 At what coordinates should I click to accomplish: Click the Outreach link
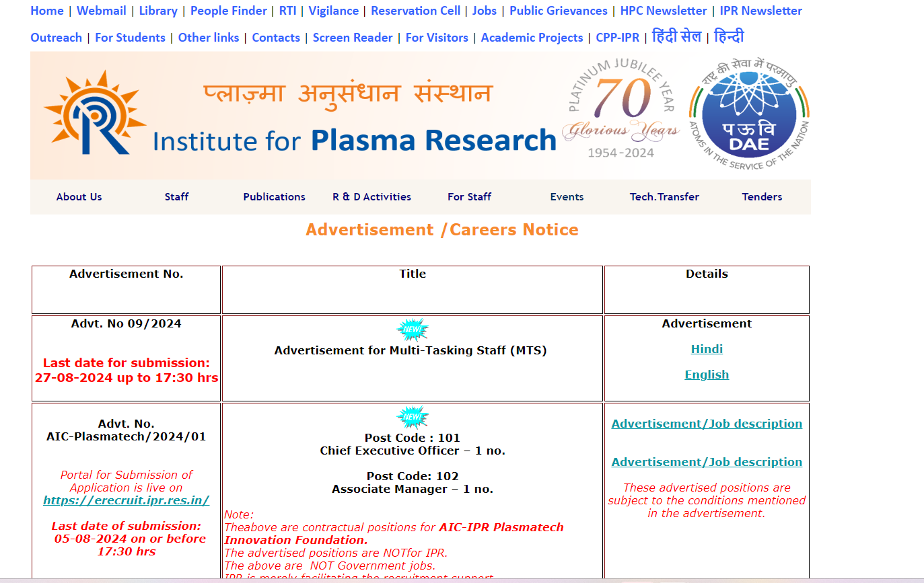click(57, 38)
